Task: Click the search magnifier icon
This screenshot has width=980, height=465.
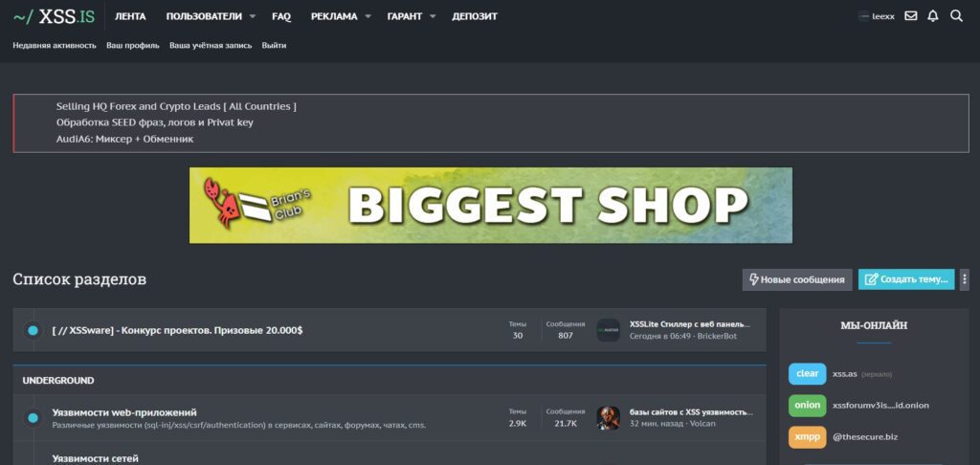Action: [956, 16]
